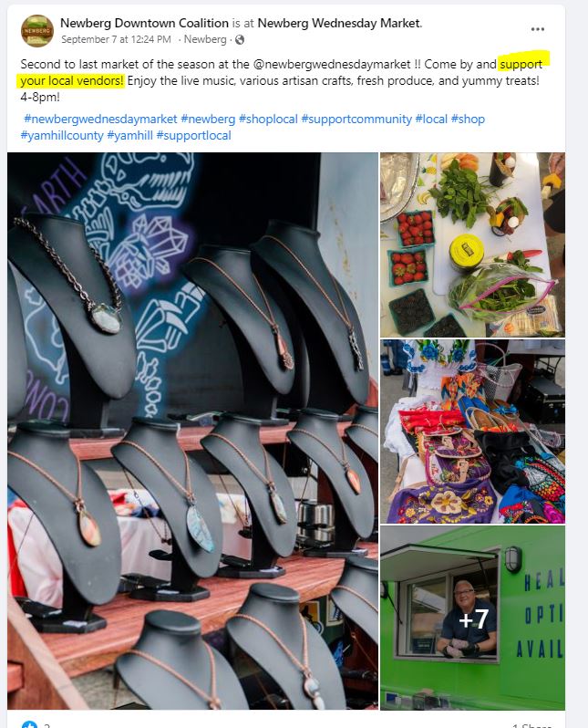Open the Newberg Downtown Coalition page link

click(144, 23)
